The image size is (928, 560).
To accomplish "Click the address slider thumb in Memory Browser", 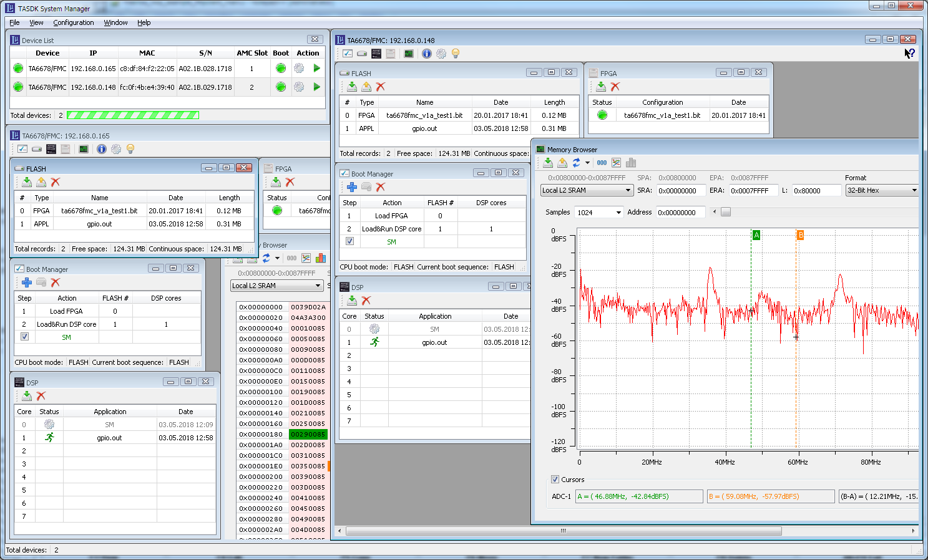I will click(x=725, y=212).
